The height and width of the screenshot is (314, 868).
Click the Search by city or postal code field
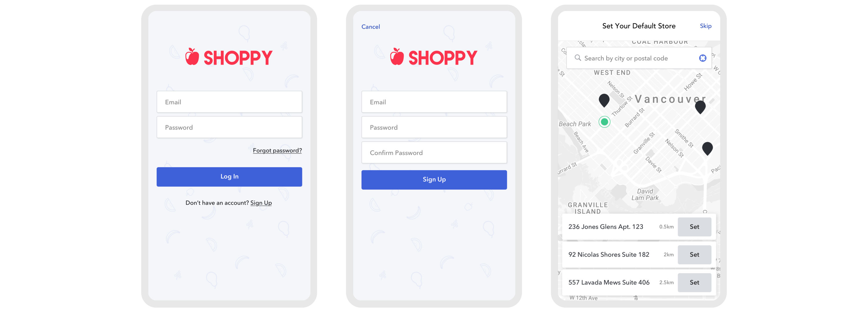(x=637, y=58)
